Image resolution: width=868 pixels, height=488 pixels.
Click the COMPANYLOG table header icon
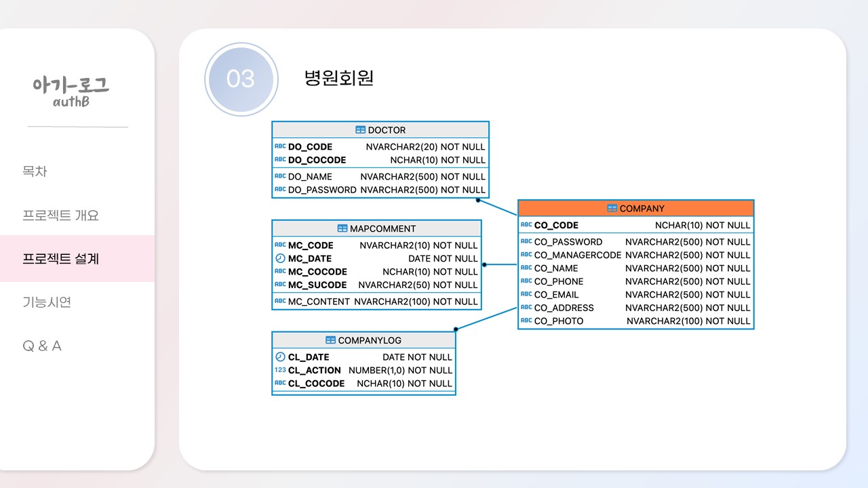(330, 340)
